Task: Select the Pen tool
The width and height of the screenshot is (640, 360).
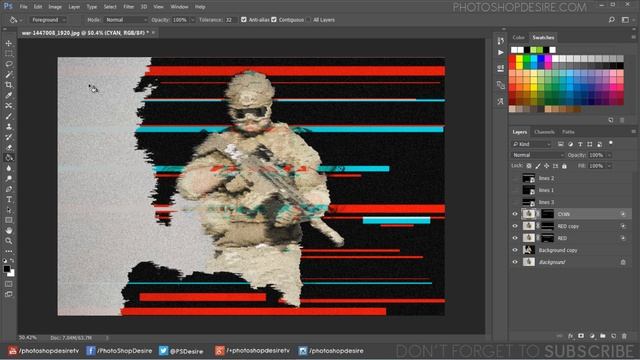Action: (x=9, y=189)
